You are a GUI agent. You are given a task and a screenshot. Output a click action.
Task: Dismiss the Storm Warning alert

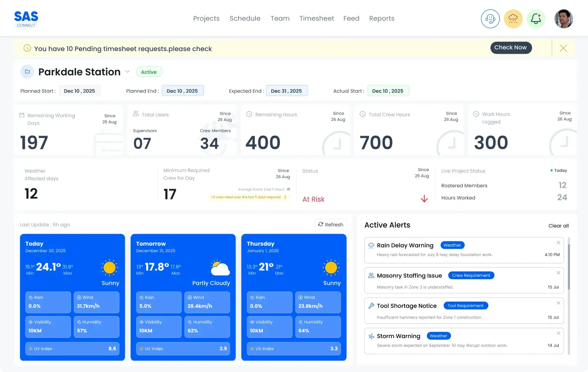[558, 333]
